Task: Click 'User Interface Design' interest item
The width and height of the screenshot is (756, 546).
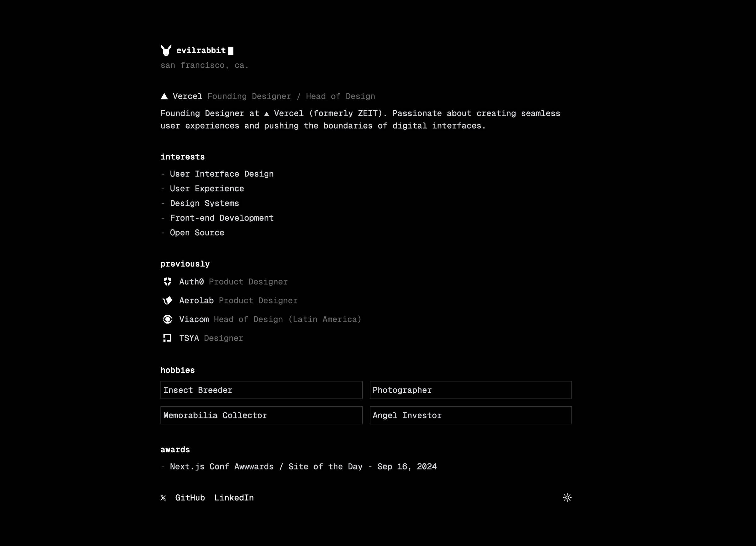Action: click(x=222, y=174)
